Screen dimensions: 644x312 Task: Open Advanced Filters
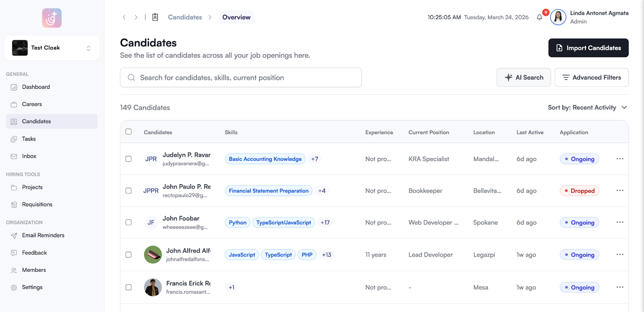(x=591, y=77)
